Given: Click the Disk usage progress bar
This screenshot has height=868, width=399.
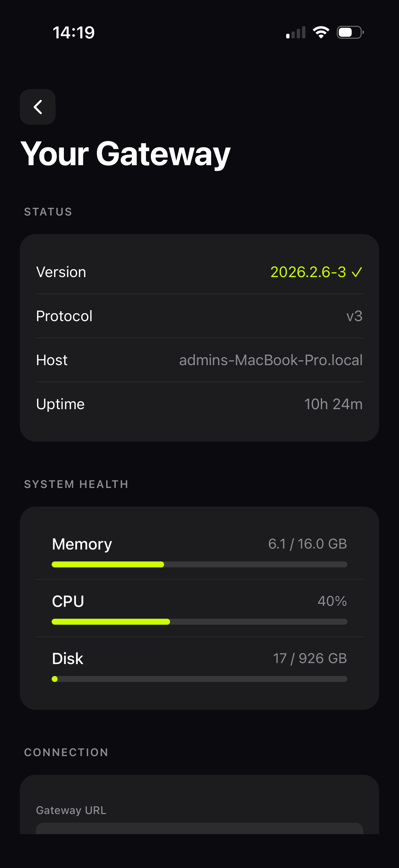Looking at the screenshot, I should (x=199, y=679).
